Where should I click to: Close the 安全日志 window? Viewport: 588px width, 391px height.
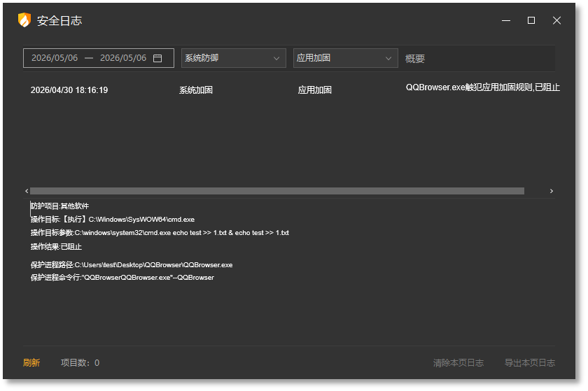(556, 20)
